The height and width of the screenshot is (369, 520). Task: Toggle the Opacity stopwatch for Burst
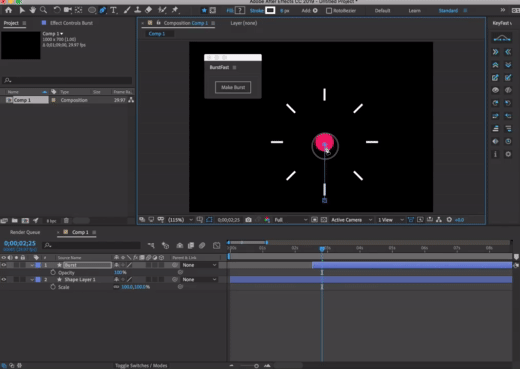(x=53, y=272)
